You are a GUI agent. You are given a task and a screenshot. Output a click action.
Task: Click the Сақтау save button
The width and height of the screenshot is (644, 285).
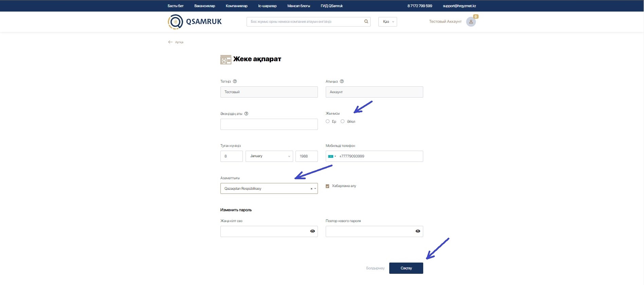(x=406, y=268)
